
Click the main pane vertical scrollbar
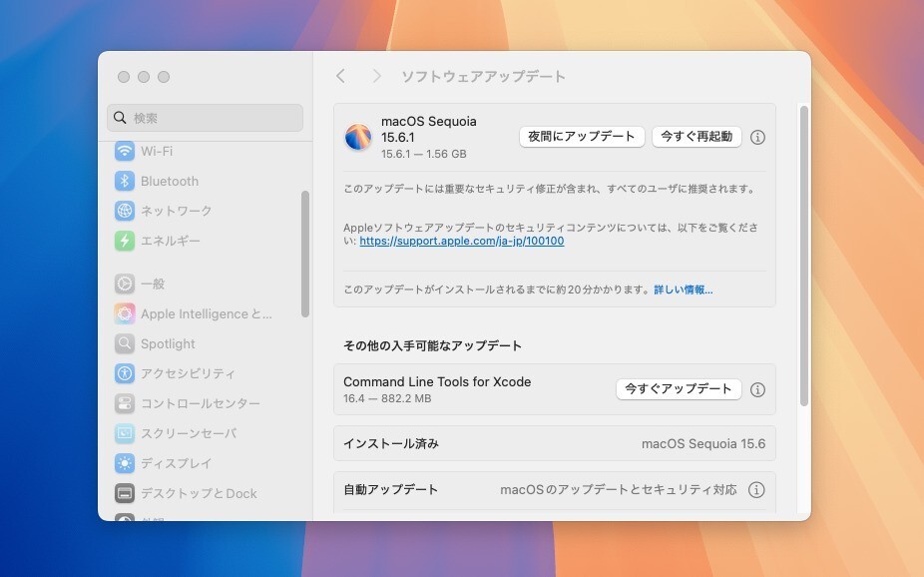[x=804, y=257]
